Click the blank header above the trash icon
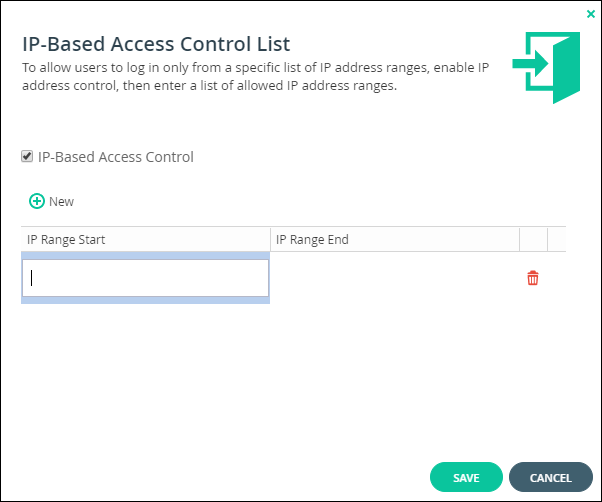 (533, 239)
